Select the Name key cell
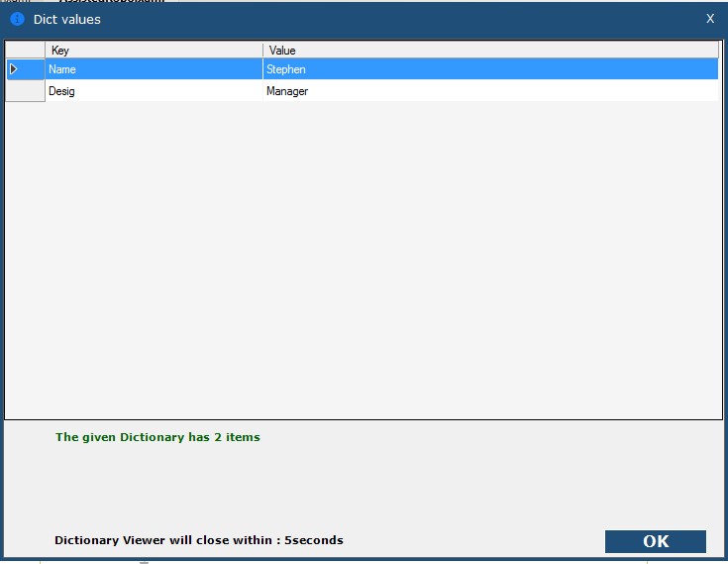728x564 pixels. click(x=154, y=69)
